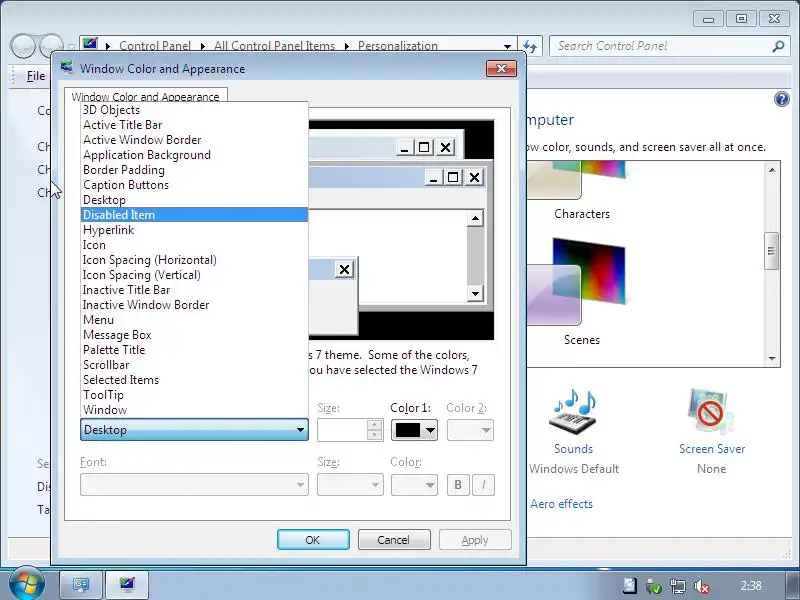Click the preview window scroll-down arrow
Screen dimensions: 800x600
coord(475,293)
